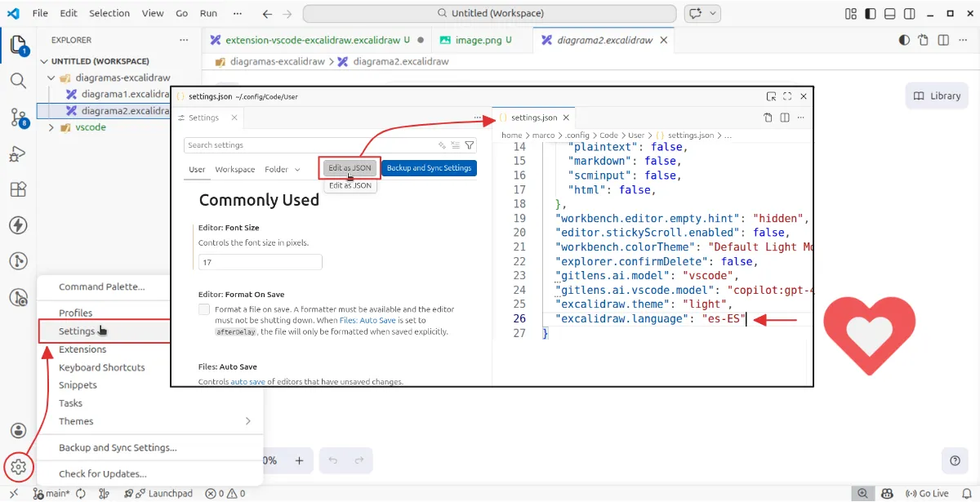Click the split editor right icon
The width and height of the screenshot is (980, 502).
943,40
